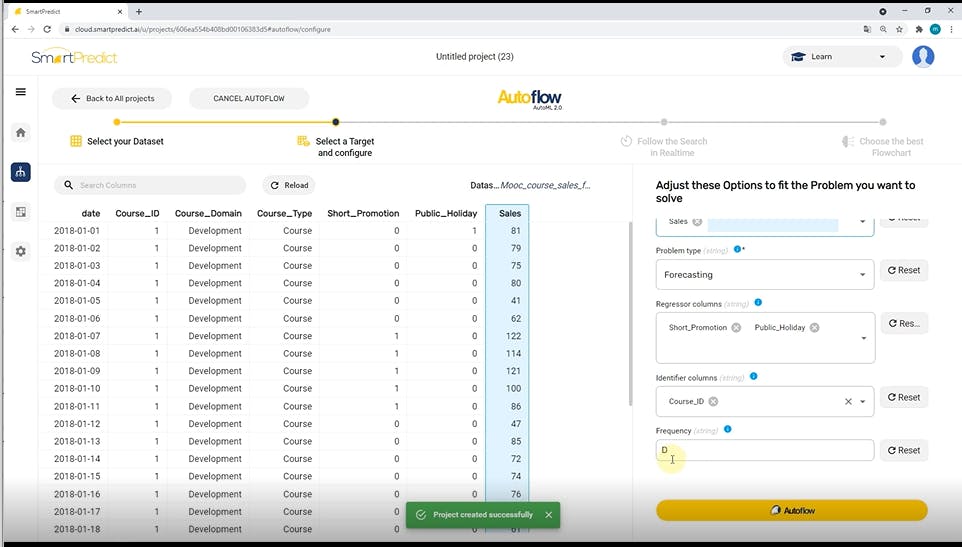This screenshot has height=547, width=962.
Task: Expand Identifier columns dropdown arrow
Action: (x=863, y=402)
